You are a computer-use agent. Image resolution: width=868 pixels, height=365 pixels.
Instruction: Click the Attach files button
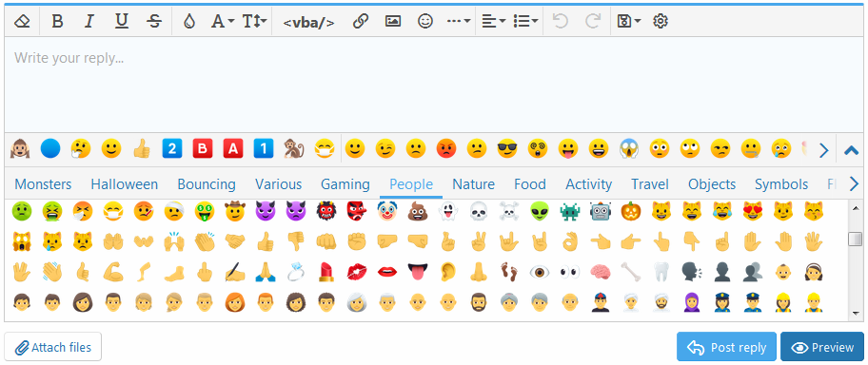click(52, 347)
